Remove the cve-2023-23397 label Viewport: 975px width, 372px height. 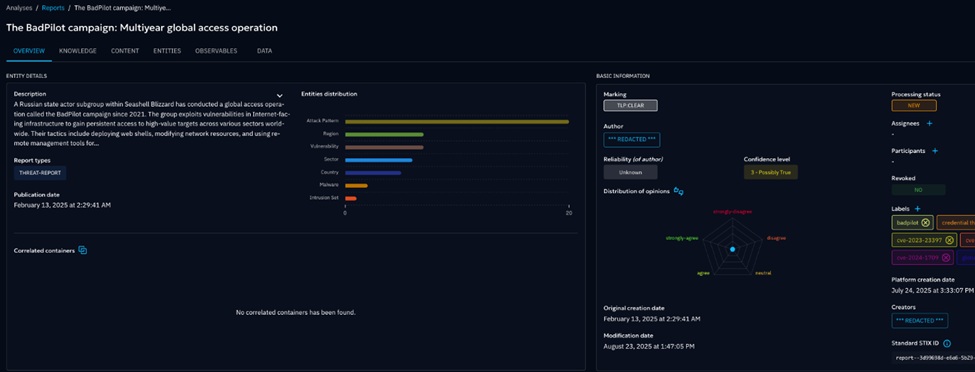(949, 240)
